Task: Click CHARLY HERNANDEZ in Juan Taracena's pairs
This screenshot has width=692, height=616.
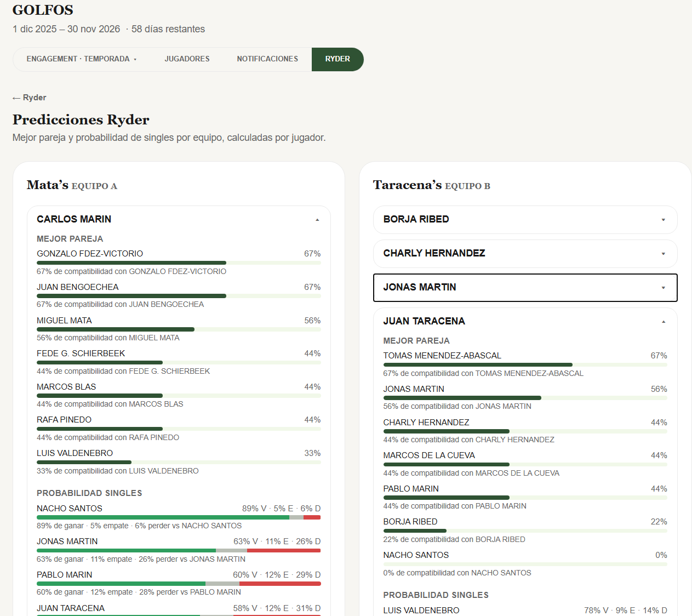Action: (426, 423)
